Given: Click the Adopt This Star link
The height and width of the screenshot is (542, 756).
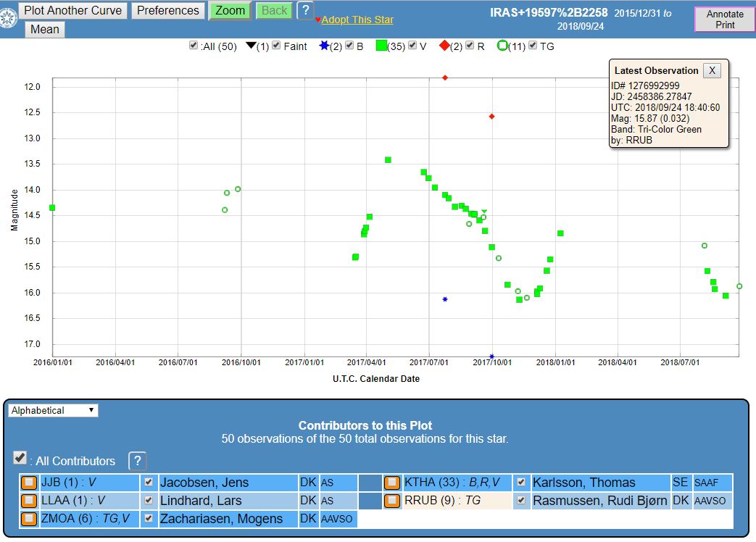Looking at the screenshot, I should pyautogui.click(x=357, y=20).
